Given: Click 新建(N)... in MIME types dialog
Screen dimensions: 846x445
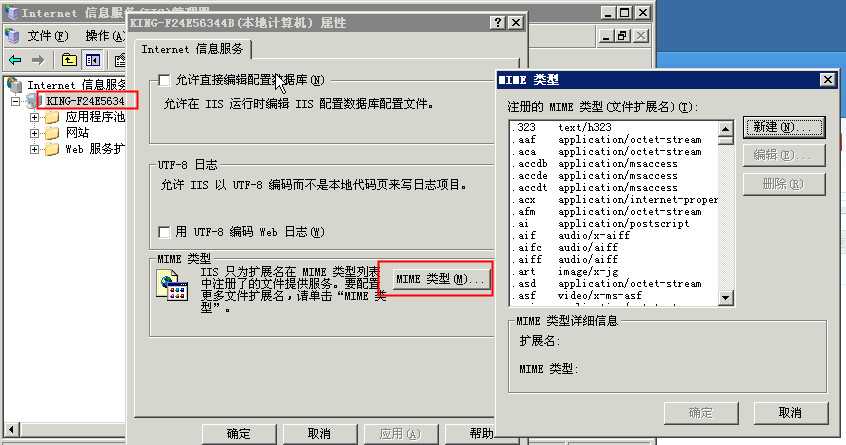Looking at the screenshot, I should pos(784,128).
